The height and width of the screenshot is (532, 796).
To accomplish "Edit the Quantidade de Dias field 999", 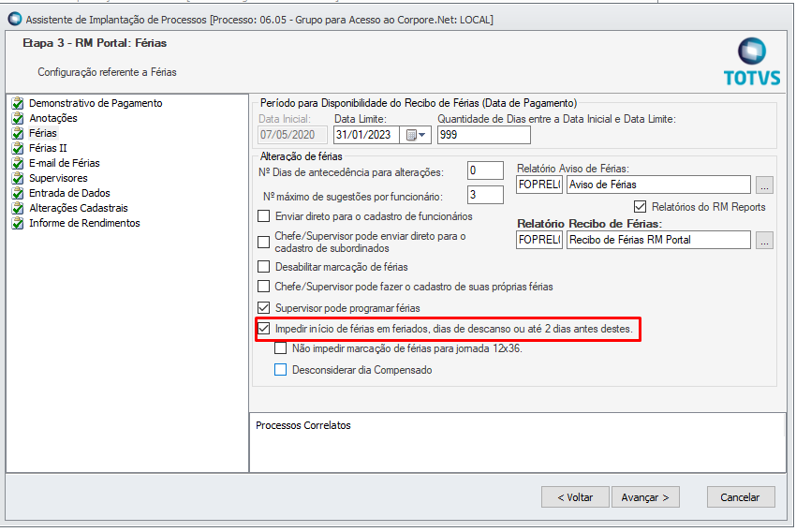I will 484,135.
